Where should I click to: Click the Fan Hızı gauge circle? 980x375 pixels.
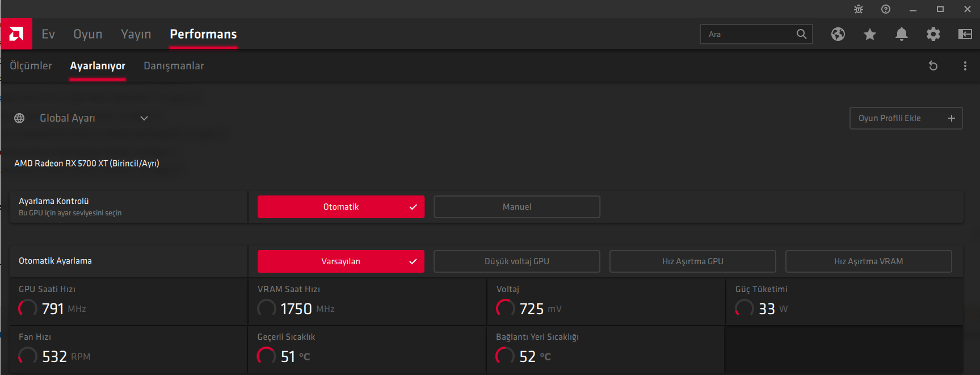27,356
